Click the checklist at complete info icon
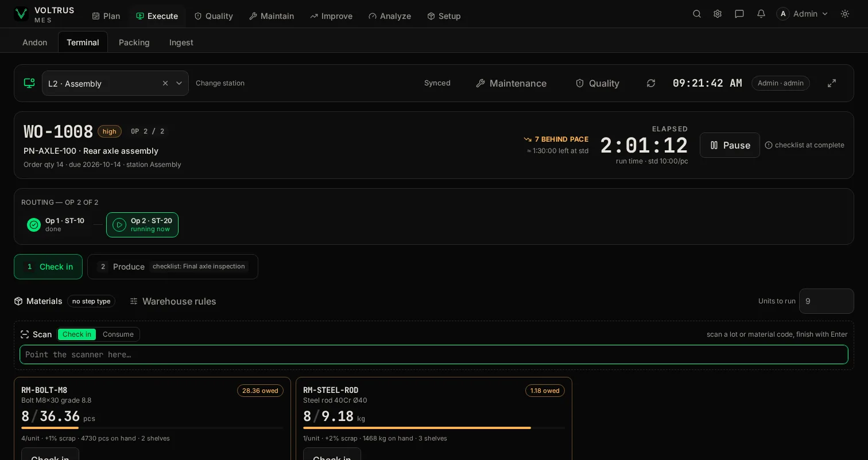 point(769,145)
